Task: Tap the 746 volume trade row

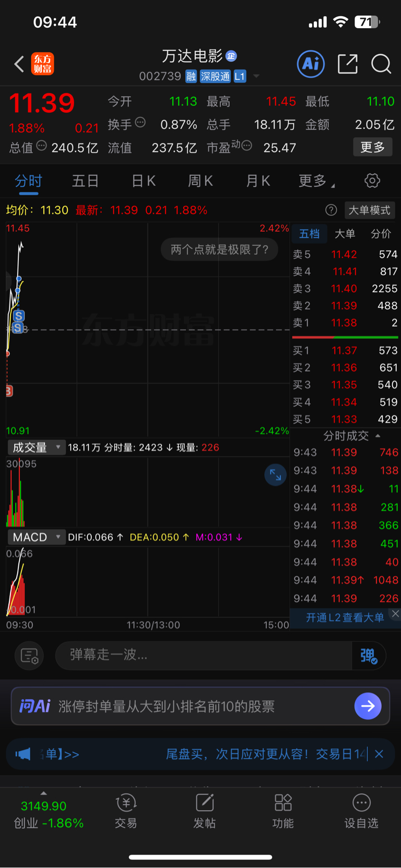Action: pyautogui.click(x=346, y=453)
